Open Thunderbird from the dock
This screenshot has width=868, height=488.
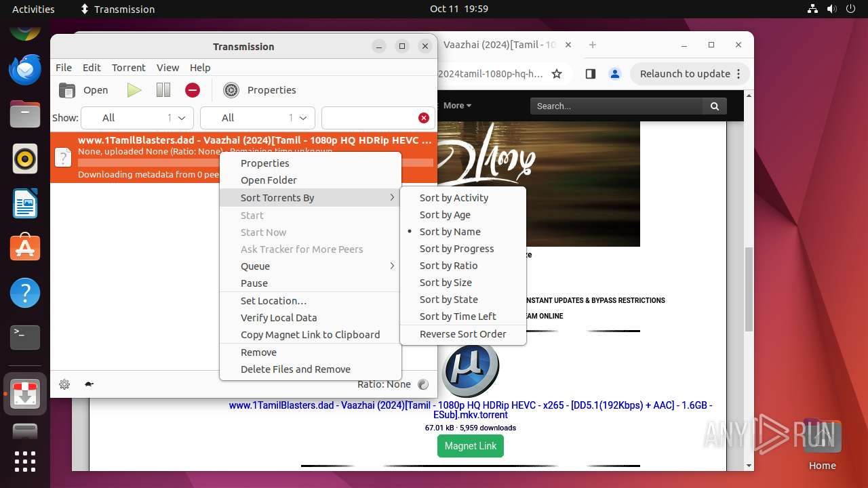[25, 70]
